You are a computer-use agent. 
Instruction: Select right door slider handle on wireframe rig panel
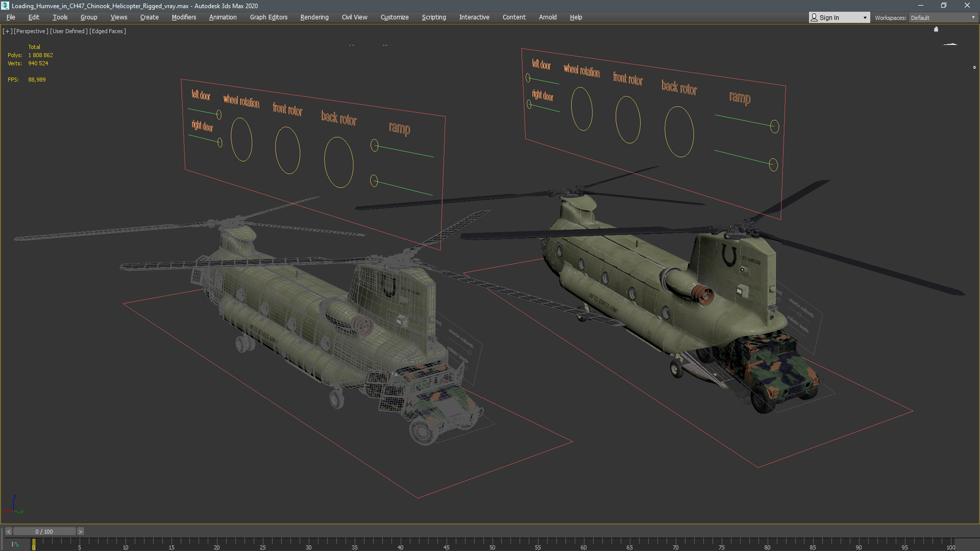click(x=220, y=142)
